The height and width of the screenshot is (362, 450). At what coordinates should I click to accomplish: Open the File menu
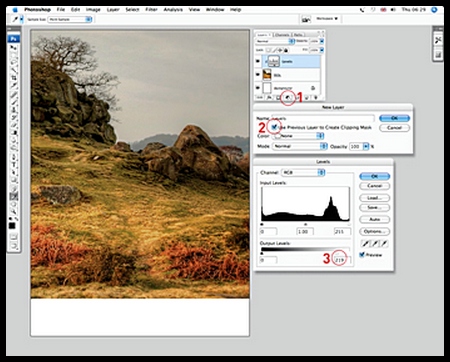pyautogui.click(x=61, y=10)
